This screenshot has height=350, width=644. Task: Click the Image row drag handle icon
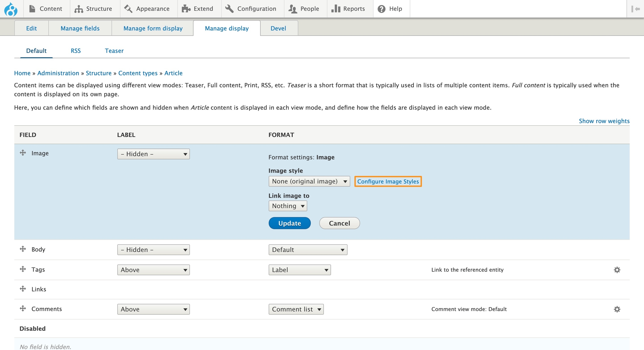[23, 153]
